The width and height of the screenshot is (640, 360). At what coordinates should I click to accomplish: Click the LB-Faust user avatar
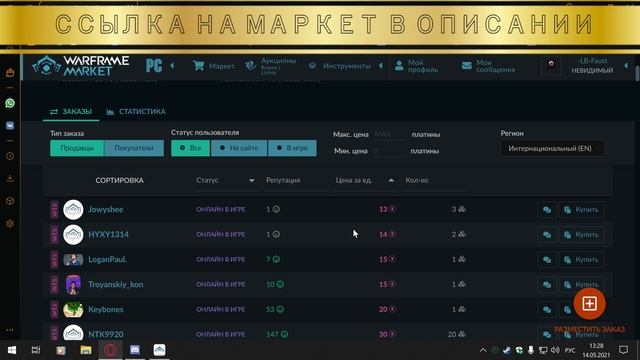pyautogui.click(x=551, y=65)
